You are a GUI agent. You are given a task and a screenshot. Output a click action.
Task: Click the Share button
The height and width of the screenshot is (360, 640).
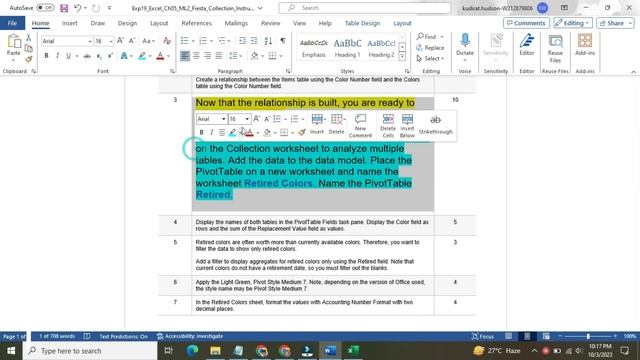click(615, 23)
